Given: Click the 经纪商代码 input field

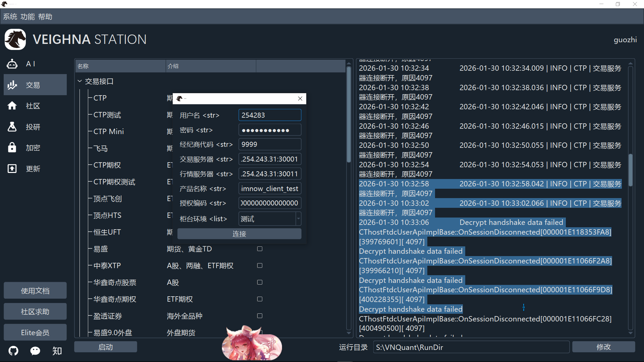Looking at the screenshot, I should [270, 144].
